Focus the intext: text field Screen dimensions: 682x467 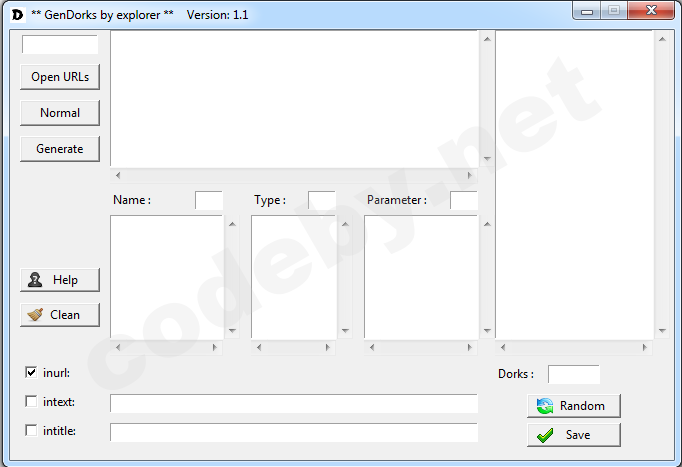tap(294, 404)
